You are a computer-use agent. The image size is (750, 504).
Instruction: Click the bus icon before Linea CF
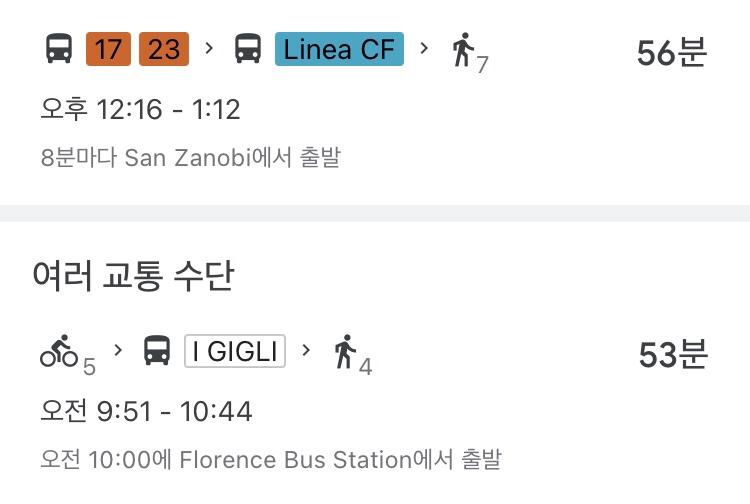point(248,48)
